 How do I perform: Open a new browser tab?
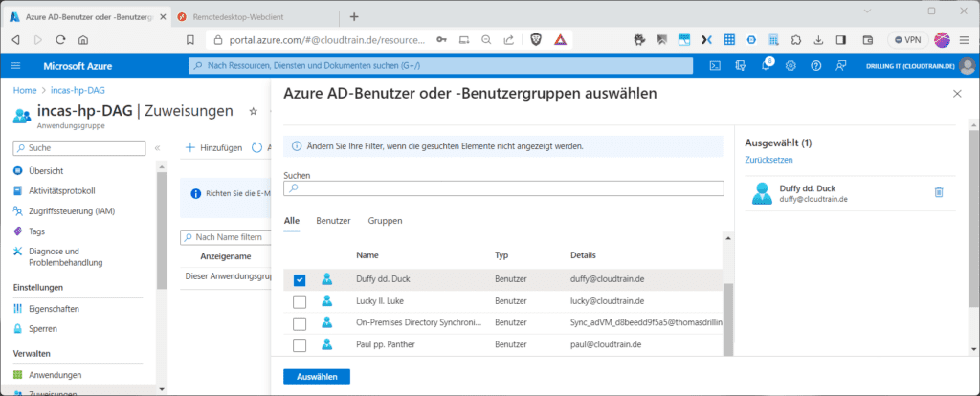click(354, 17)
